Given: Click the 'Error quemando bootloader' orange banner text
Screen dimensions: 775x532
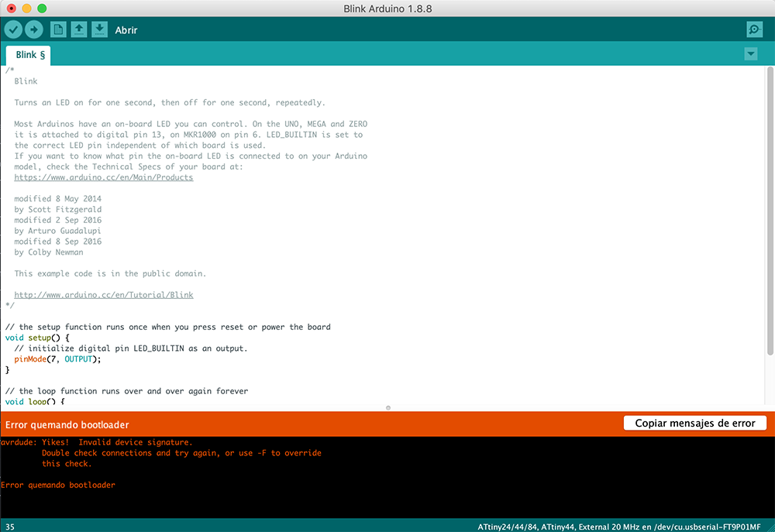Looking at the screenshot, I should point(67,425).
